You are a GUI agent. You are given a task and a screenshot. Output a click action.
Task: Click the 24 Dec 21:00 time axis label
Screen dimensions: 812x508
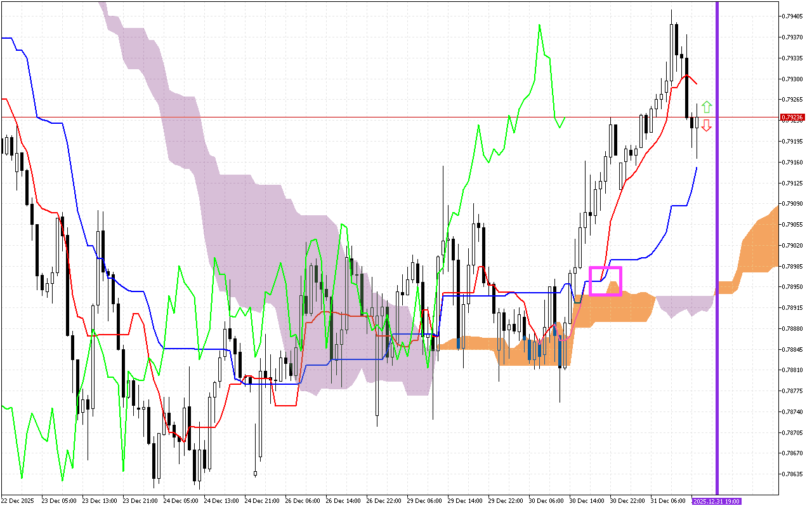click(262, 501)
